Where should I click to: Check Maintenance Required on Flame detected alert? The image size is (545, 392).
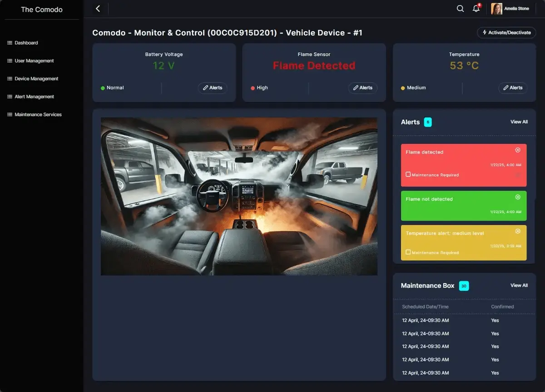pyautogui.click(x=408, y=175)
